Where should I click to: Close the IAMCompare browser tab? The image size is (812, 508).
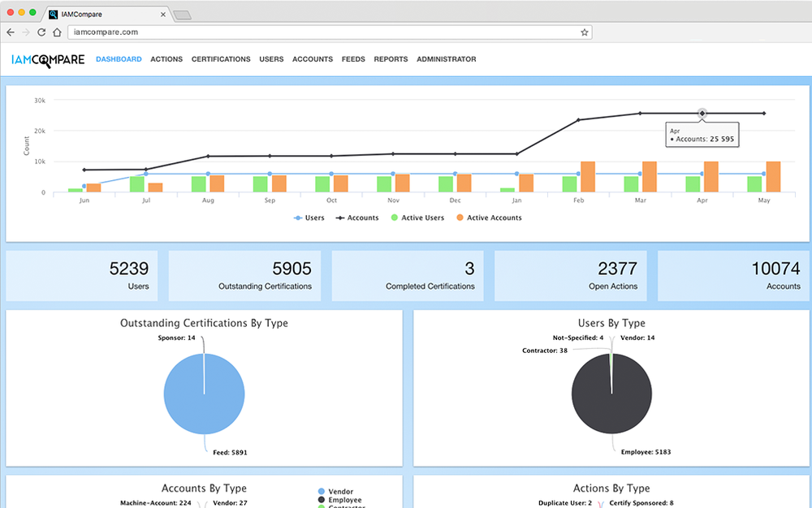point(163,15)
